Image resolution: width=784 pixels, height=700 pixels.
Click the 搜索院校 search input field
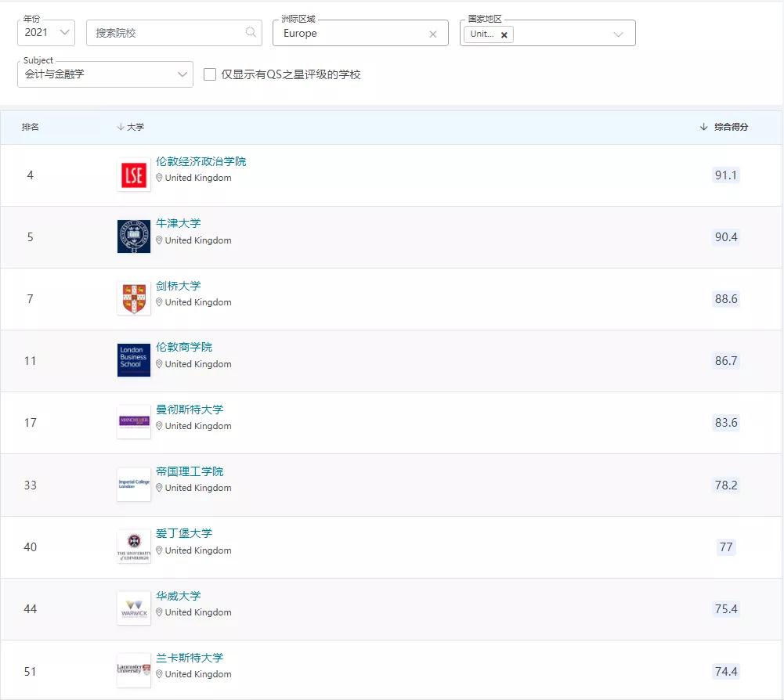click(x=168, y=33)
